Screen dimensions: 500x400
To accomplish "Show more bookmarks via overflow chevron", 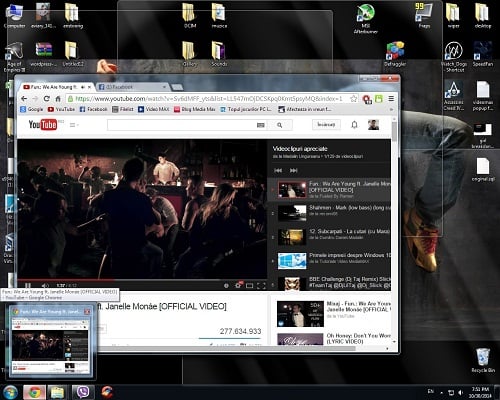I will tap(391, 109).
